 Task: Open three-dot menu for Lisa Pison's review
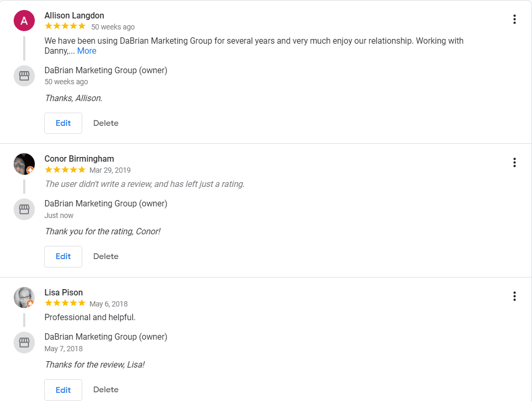pos(515,296)
